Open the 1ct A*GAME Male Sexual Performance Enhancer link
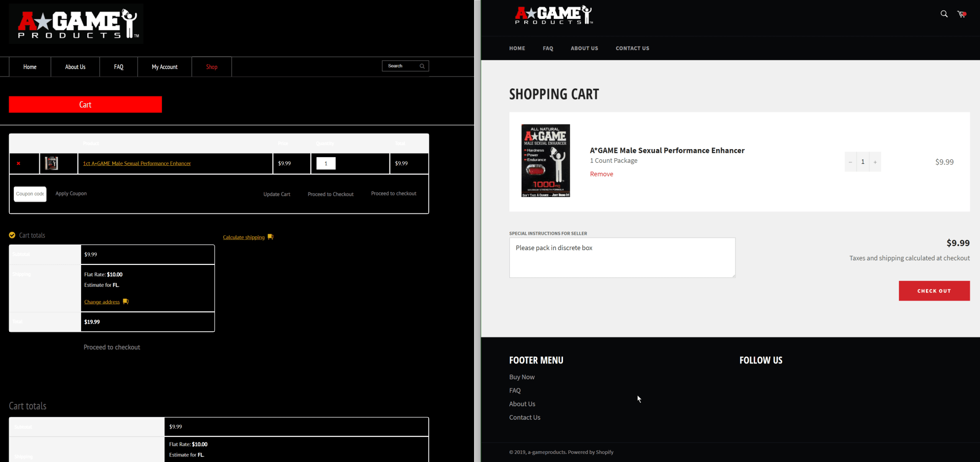 137,163
